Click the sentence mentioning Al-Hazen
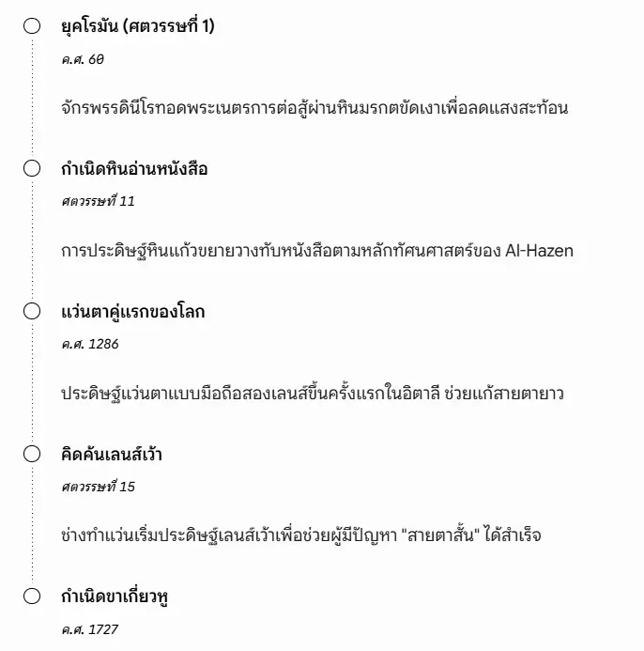The height and width of the screenshot is (651, 644). tap(317, 251)
